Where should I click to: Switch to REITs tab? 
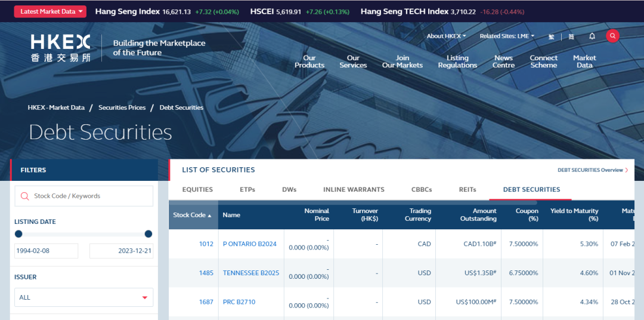click(467, 190)
